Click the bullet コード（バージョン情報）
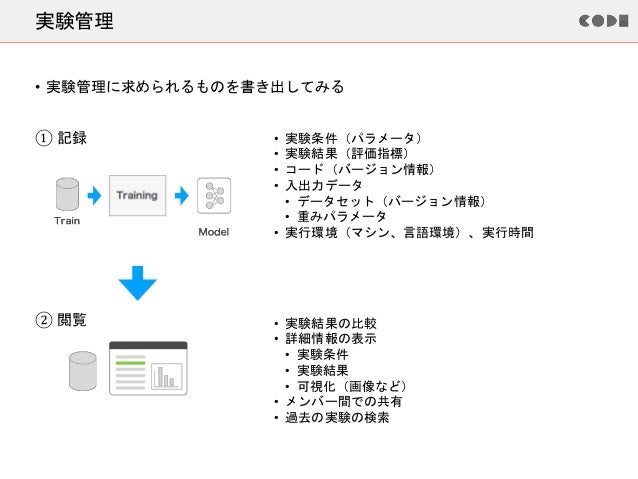638x479 pixels. tap(361, 169)
